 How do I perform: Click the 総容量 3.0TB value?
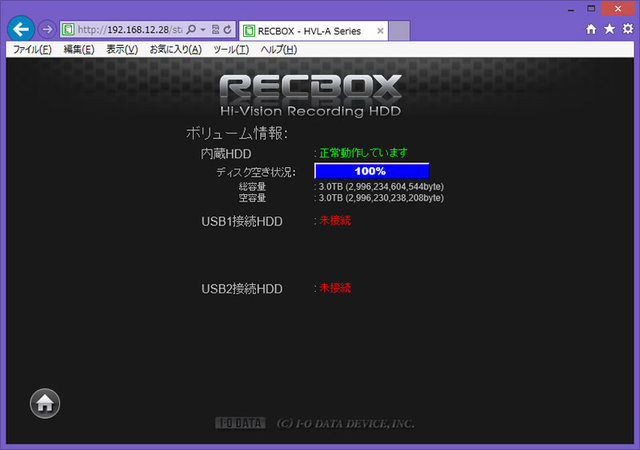(x=381, y=187)
